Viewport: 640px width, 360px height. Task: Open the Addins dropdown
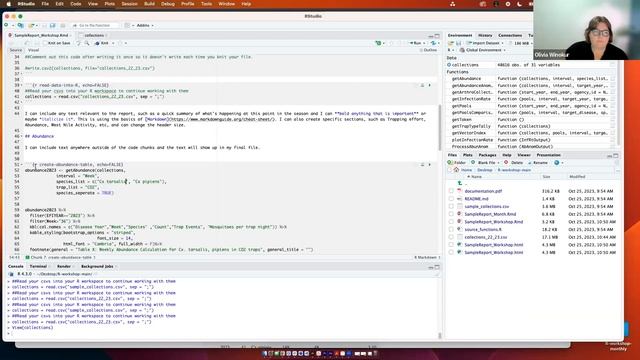tap(145, 25)
